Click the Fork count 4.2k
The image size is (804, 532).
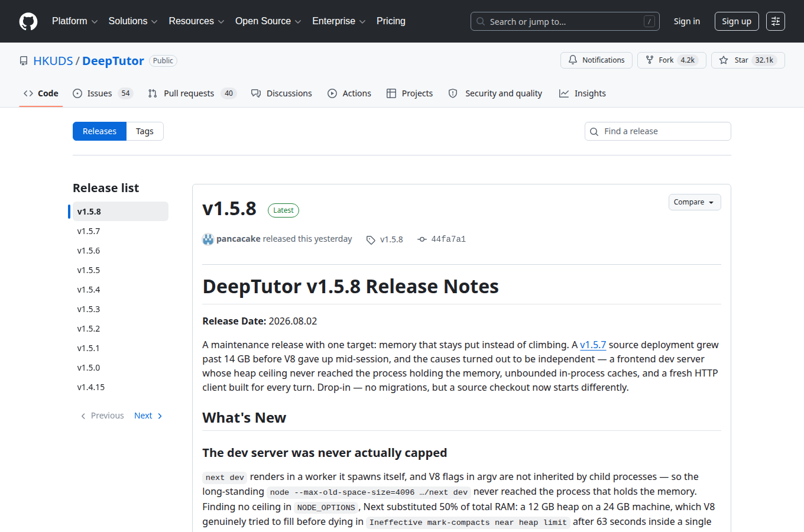pyautogui.click(x=688, y=60)
